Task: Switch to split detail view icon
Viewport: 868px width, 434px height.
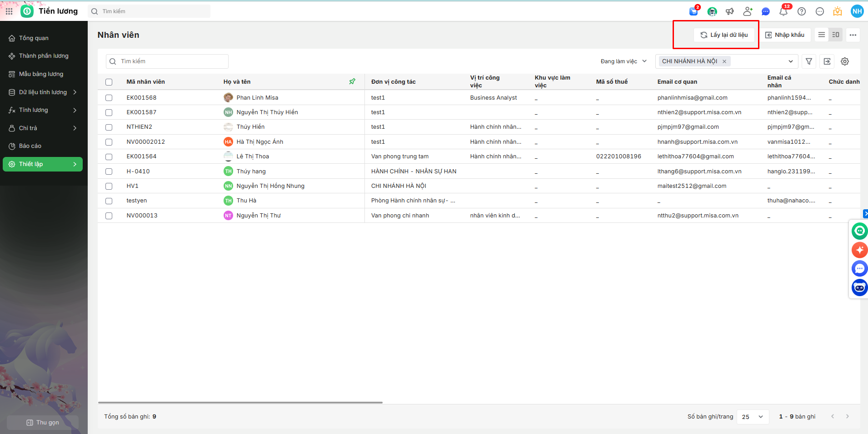Action: (835, 35)
